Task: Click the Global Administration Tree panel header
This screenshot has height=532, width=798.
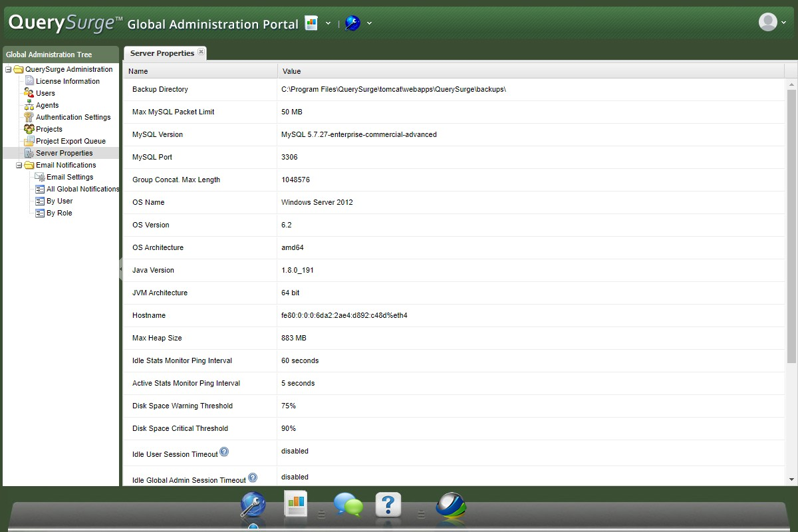Action: pyautogui.click(x=61, y=55)
